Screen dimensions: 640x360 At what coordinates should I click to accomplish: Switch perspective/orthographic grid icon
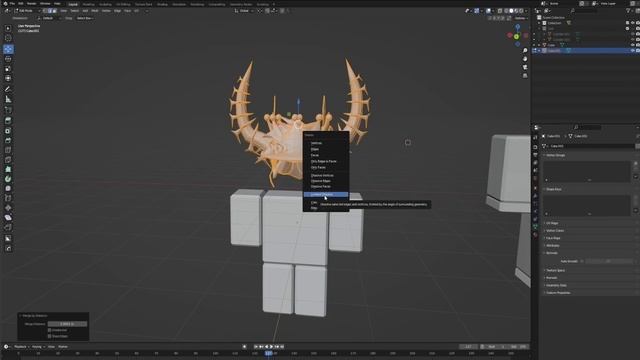pyautogui.click(x=525, y=76)
